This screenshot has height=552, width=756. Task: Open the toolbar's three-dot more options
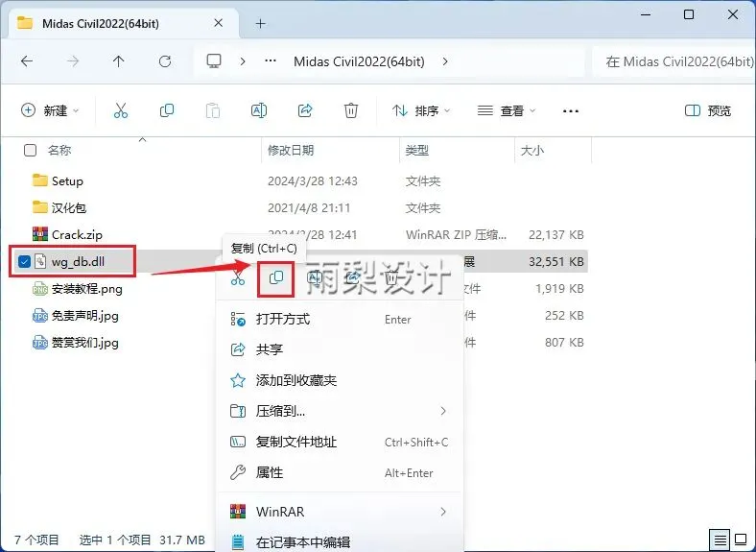(571, 111)
